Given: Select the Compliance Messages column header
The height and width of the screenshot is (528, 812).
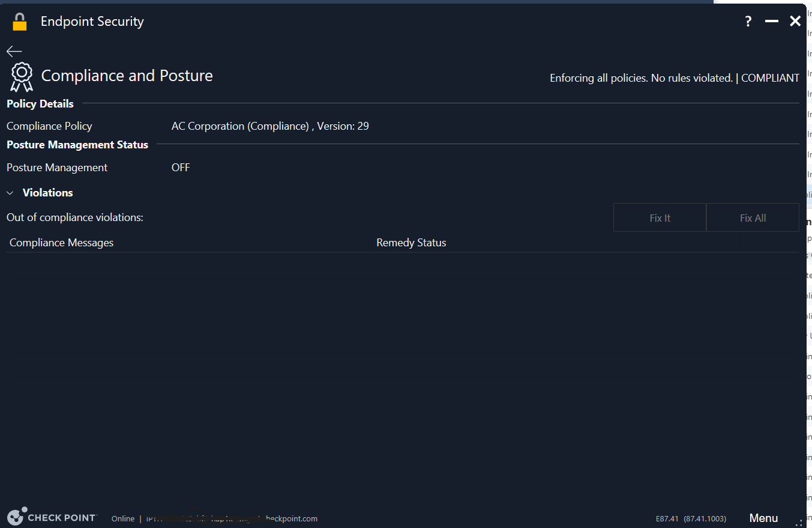Looking at the screenshot, I should [x=61, y=243].
